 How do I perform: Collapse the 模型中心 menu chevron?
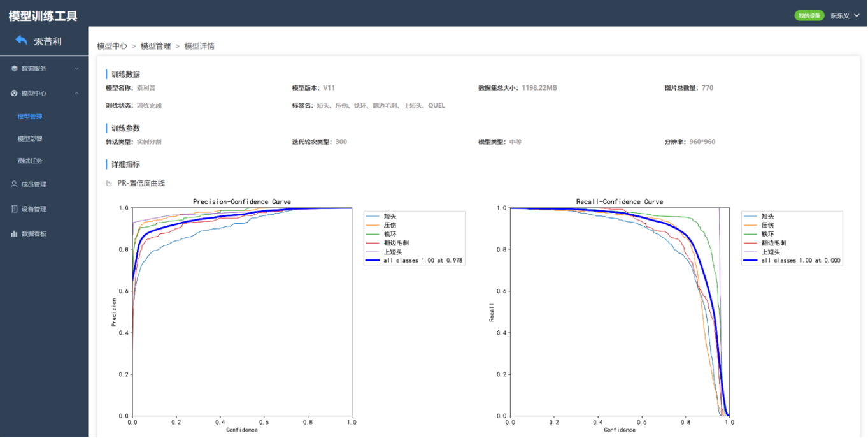click(x=77, y=93)
